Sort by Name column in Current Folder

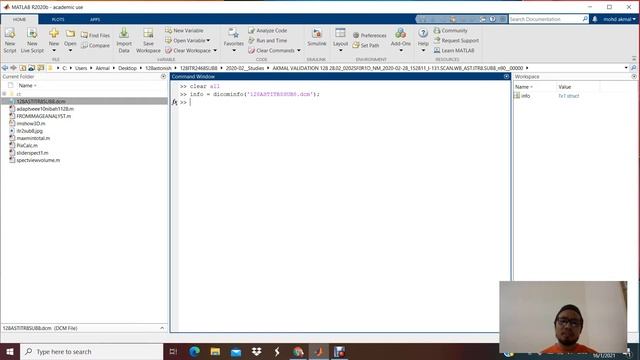(x=27, y=85)
